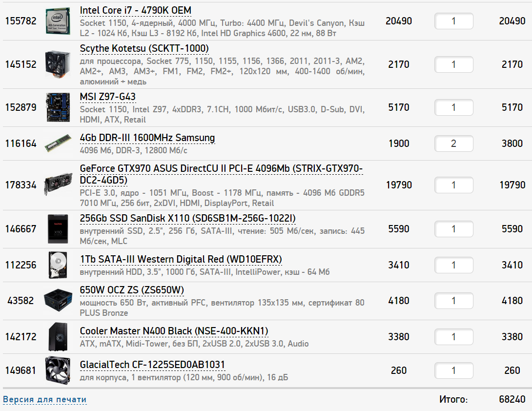
Task: Focus the quantity field for GeForce GTX970
Action: pyautogui.click(x=453, y=185)
